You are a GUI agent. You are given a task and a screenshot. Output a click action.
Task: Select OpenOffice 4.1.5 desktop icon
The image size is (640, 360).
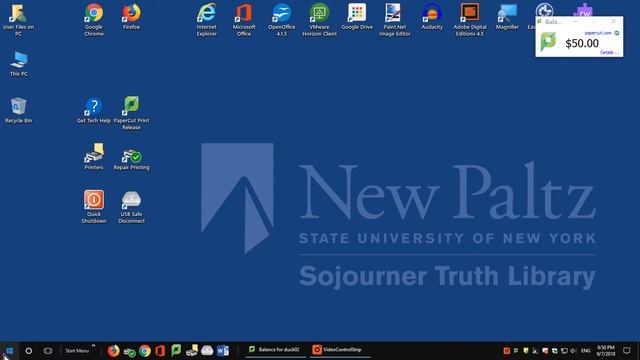tap(282, 20)
